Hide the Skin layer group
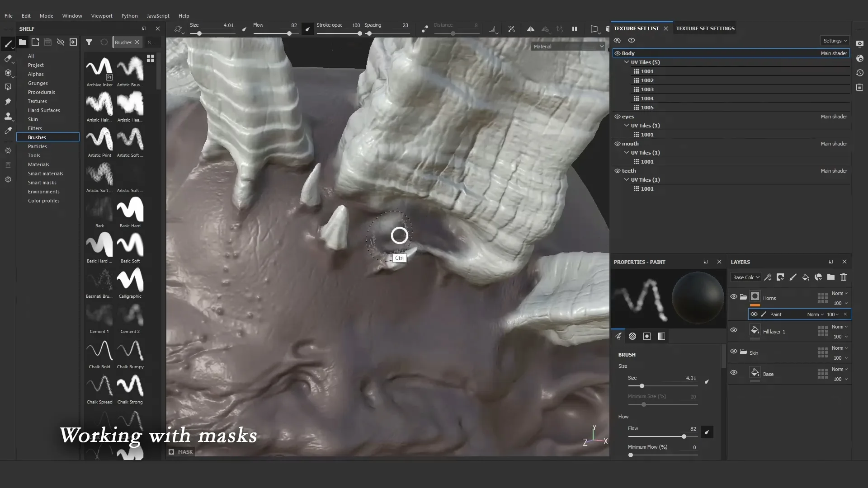The height and width of the screenshot is (488, 868). pos(734,352)
